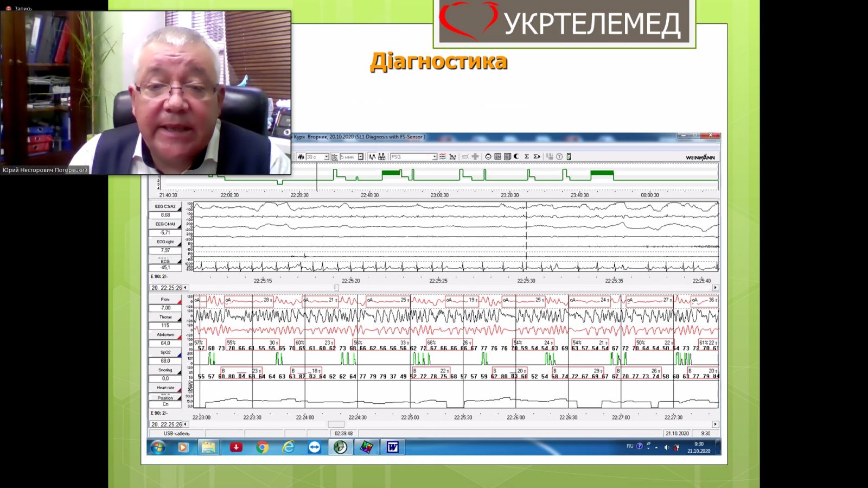This screenshot has height=488, width=868.
Task: Click the upper timeline scrollbar thumb
Action: pyautogui.click(x=336, y=288)
